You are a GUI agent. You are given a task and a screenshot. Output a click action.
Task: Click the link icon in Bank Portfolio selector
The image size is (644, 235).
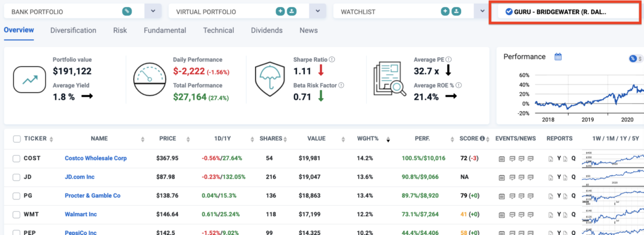127,11
